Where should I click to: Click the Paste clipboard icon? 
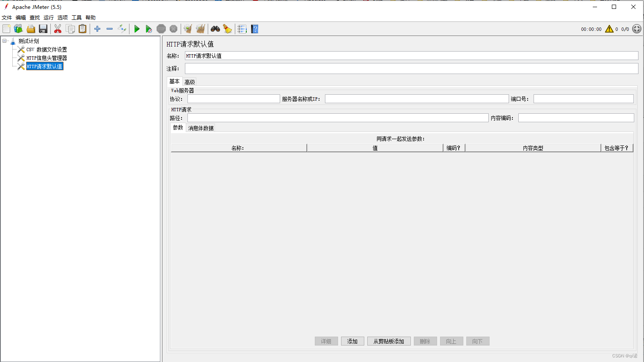click(x=83, y=29)
